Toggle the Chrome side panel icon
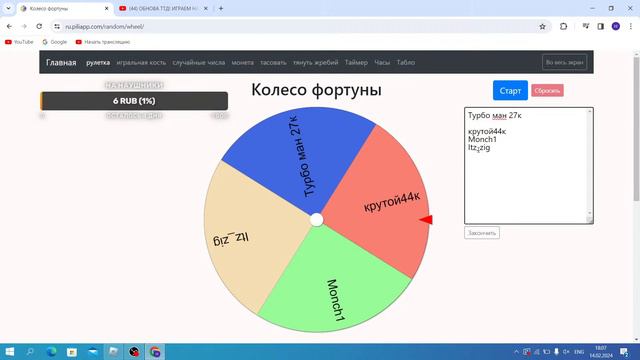Viewport: 640px width, 360px height. pyautogui.click(x=600, y=27)
